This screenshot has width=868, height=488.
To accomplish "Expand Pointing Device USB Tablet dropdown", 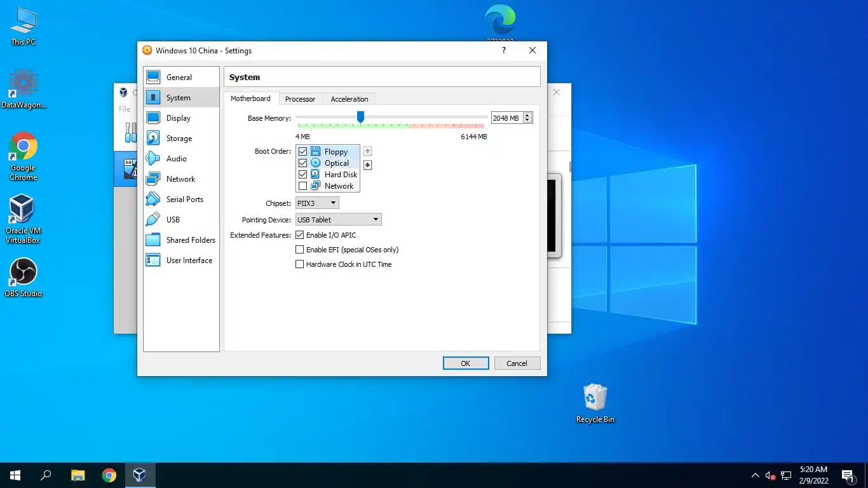I will click(x=339, y=219).
